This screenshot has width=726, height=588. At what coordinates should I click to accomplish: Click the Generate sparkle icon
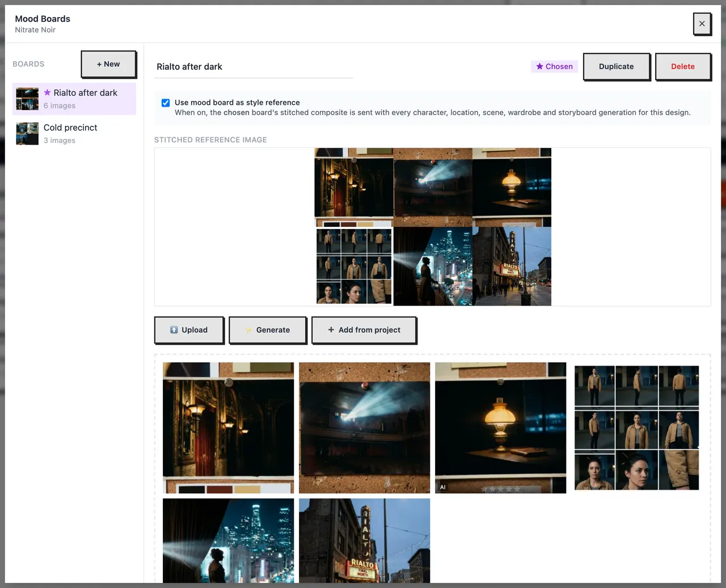click(x=248, y=330)
